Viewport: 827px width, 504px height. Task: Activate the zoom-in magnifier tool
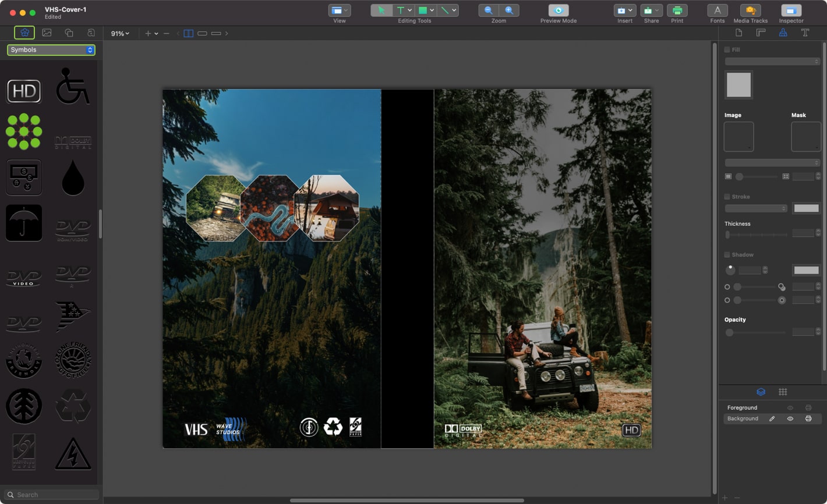click(x=508, y=10)
